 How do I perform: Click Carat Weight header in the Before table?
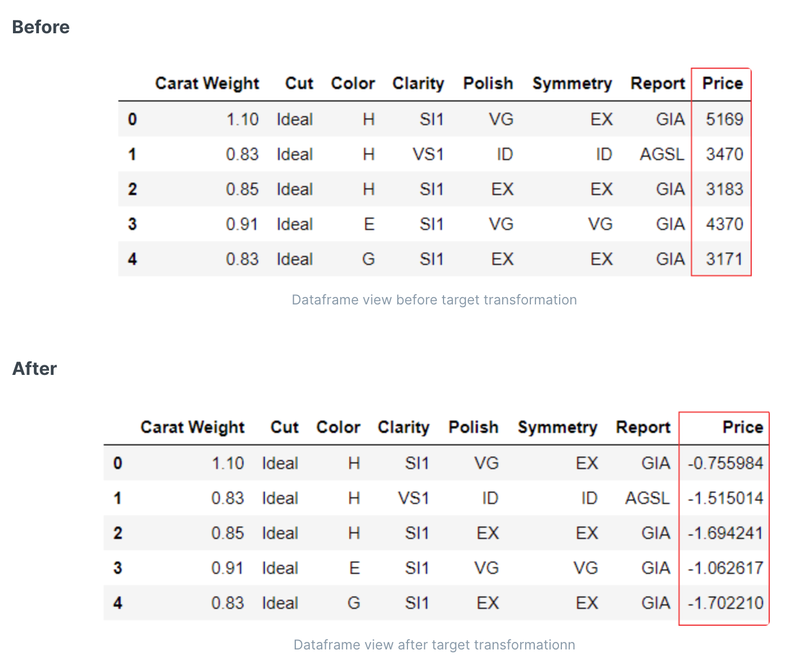pyautogui.click(x=207, y=83)
